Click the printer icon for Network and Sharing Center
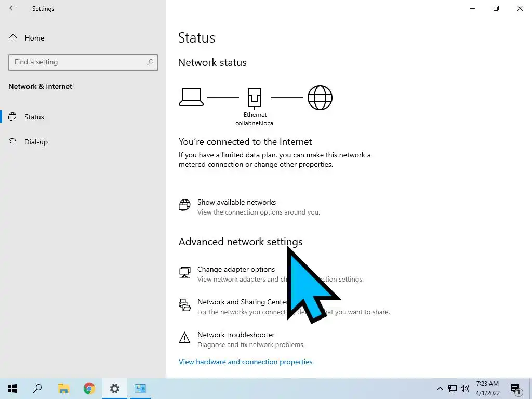Image resolution: width=532 pixels, height=399 pixels. point(184,305)
